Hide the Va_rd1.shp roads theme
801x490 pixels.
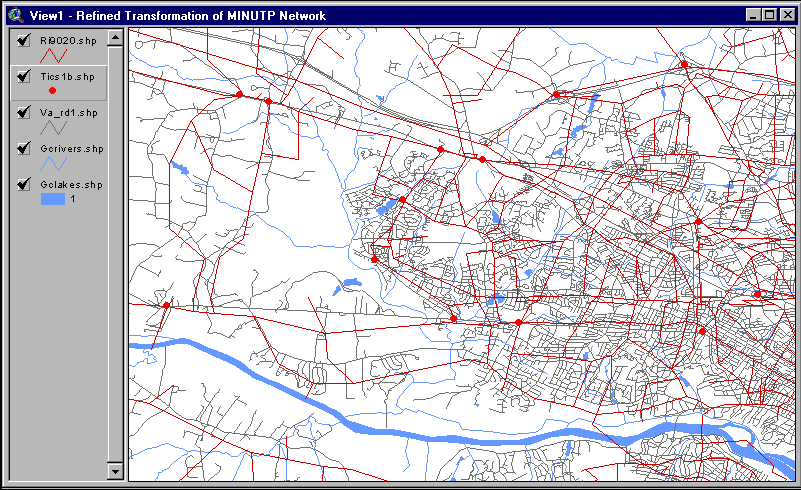point(23,112)
